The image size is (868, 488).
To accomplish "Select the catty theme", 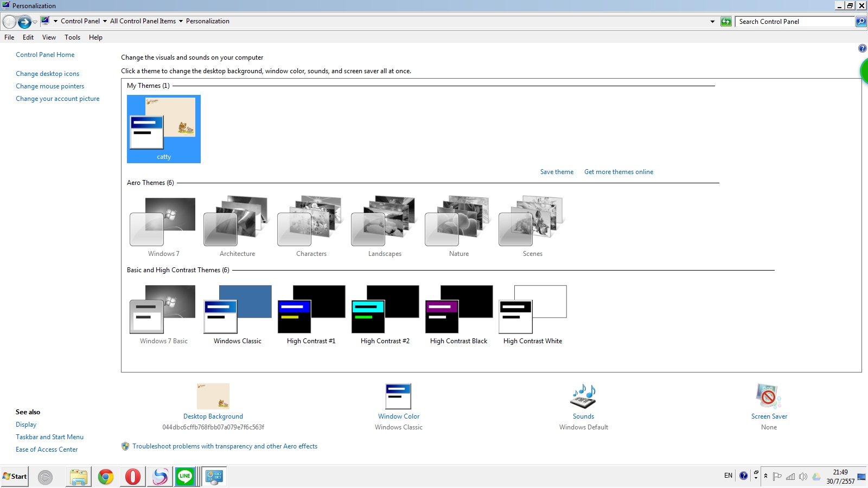I will click(x=164, y=129).
